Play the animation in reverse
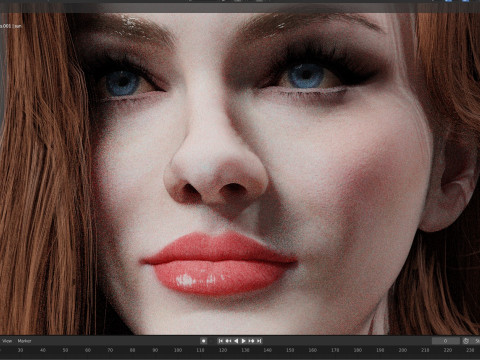Screen dimensions: 480x360 coord(236,341)
